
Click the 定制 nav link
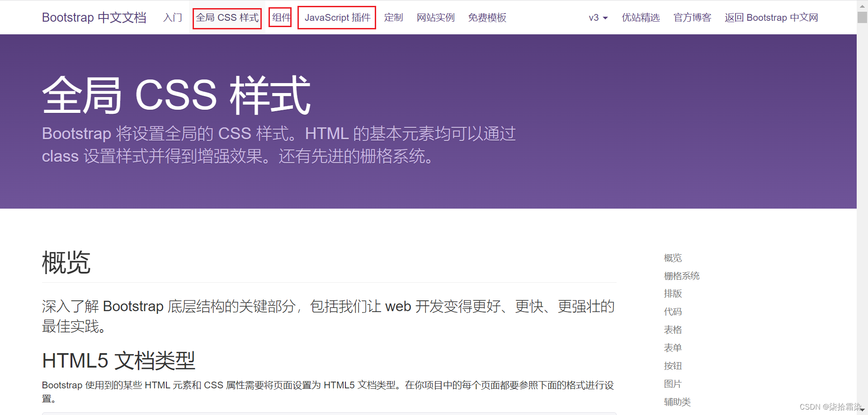point(393,18)
